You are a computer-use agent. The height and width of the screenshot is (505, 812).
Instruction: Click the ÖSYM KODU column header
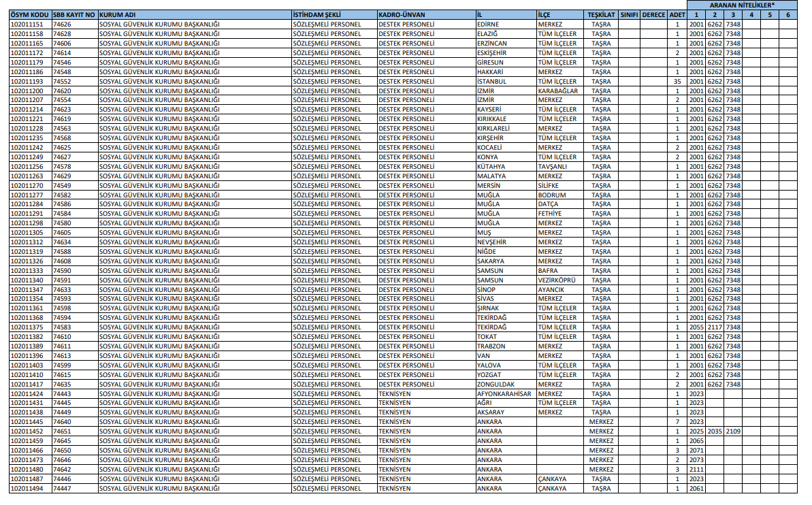click(30, 14)
